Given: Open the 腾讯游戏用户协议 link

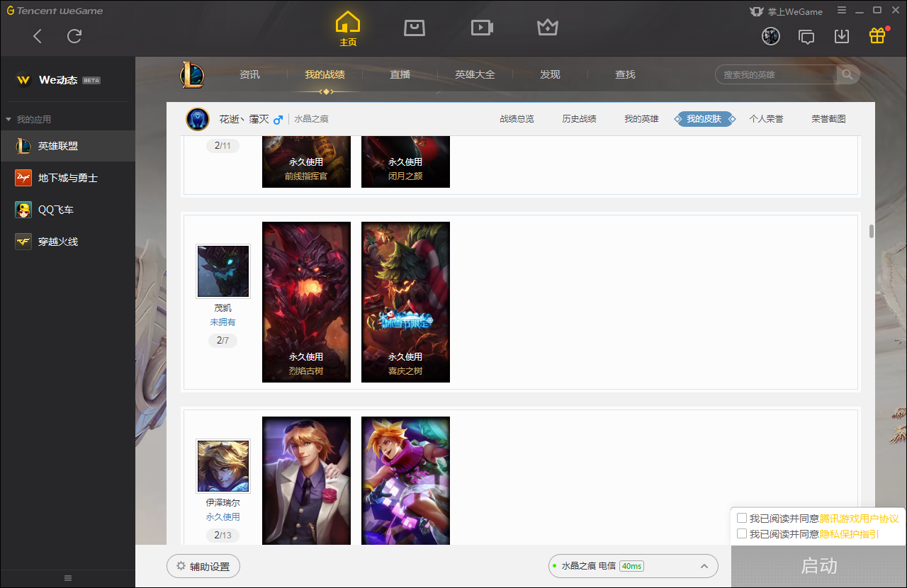Looking at the screenshot, I should click(x=859, y=519).
